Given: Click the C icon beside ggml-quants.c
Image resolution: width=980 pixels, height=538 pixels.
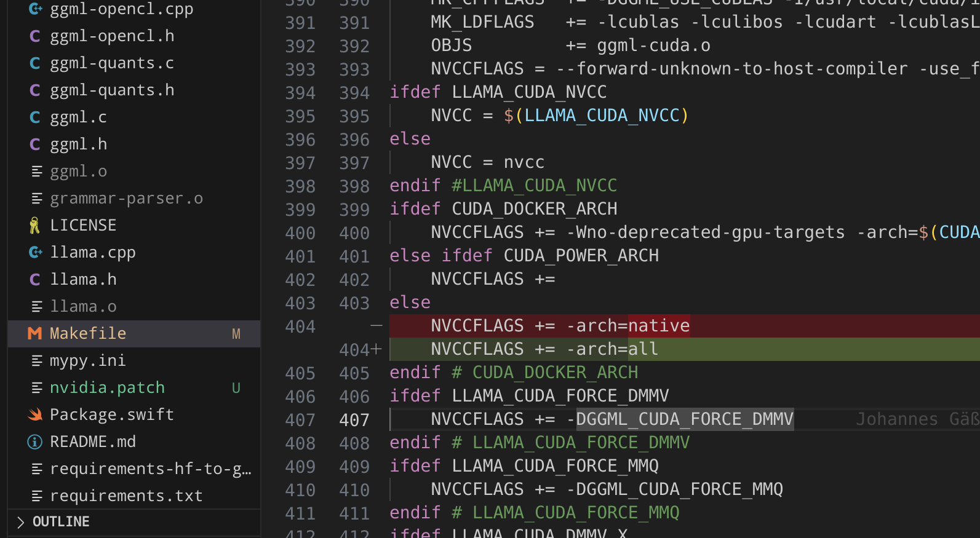Looking at the screenshot, I should pyautogui.click(x=35, y=63).
